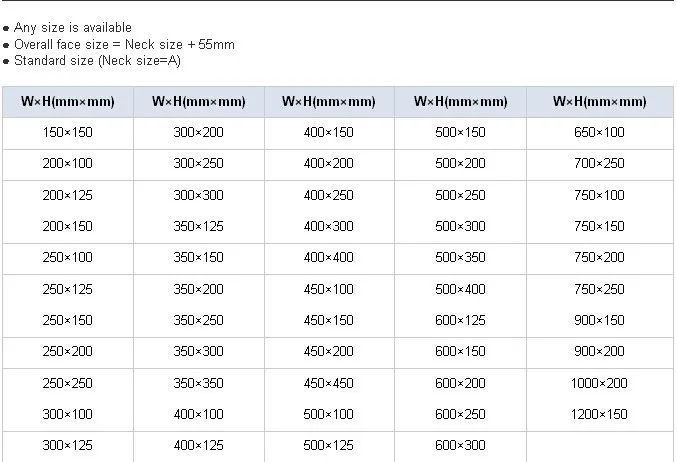677x462 pixels.
Task: Select the 400×125 size entry
Action: pyautogui.click(x=198, y=445)
